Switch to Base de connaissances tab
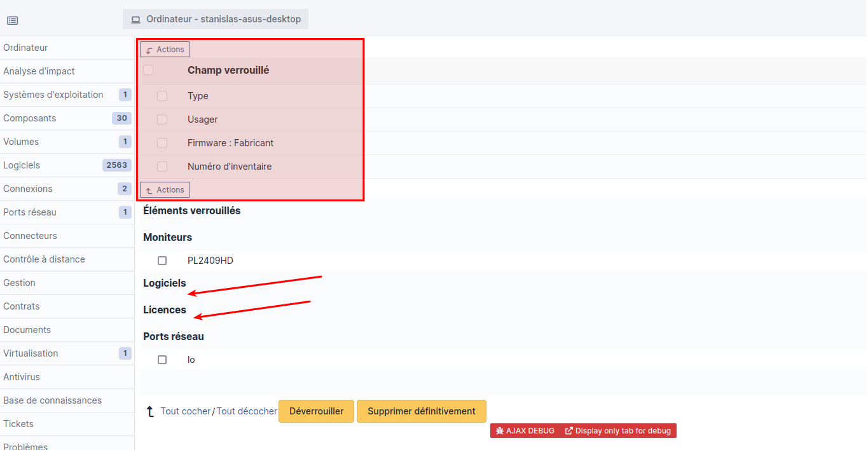Screen dimensions: 868x450 (67, 400)
